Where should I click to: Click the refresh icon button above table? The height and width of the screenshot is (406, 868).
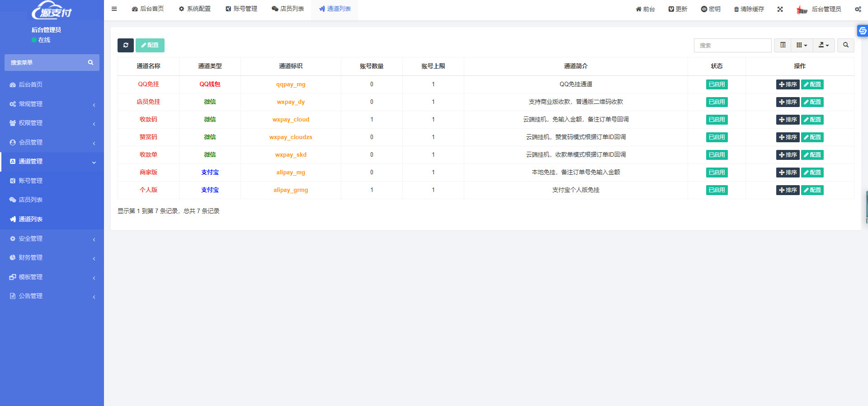[x=126, y=45]
